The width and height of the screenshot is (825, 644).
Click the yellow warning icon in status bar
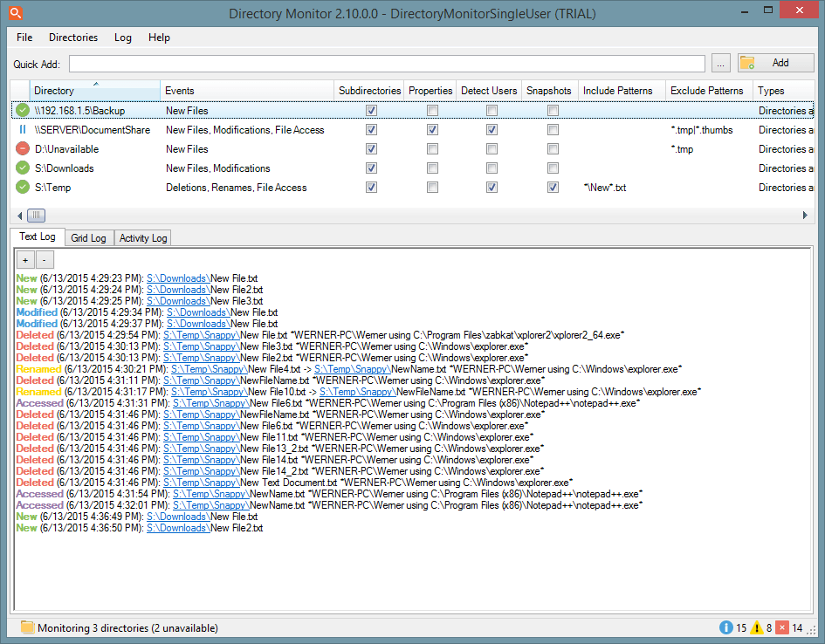pos(757,627)
